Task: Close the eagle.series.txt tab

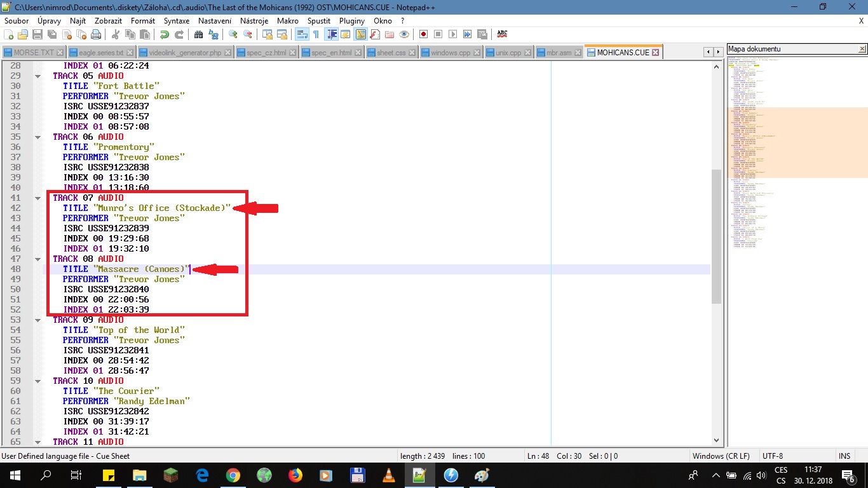Action: [x=130, y=52]
